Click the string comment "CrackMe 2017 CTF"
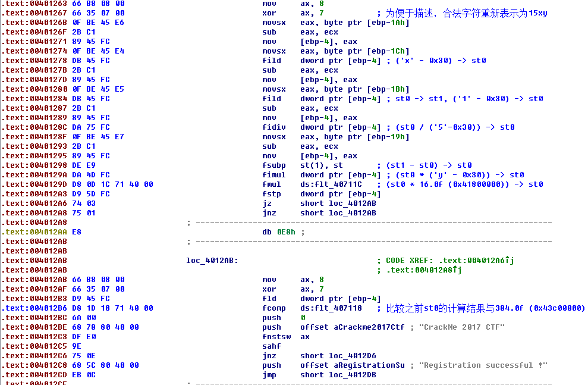 (462, 327)
